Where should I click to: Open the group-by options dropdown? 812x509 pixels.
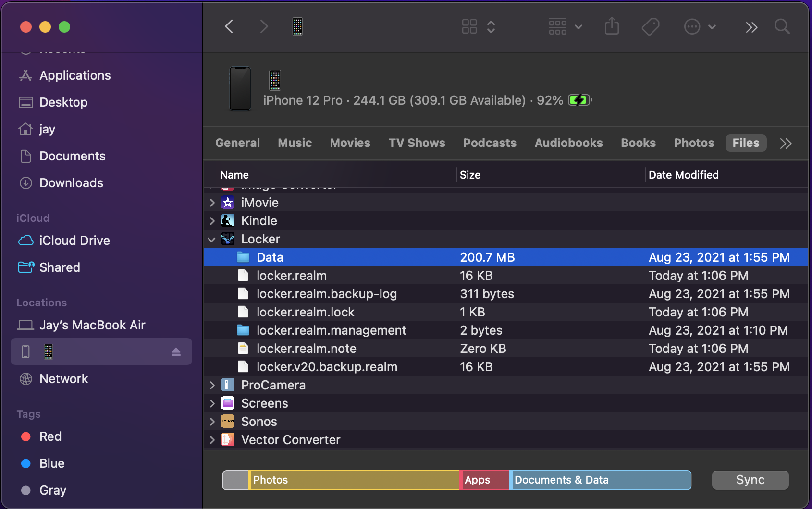[x=566, y=26]
